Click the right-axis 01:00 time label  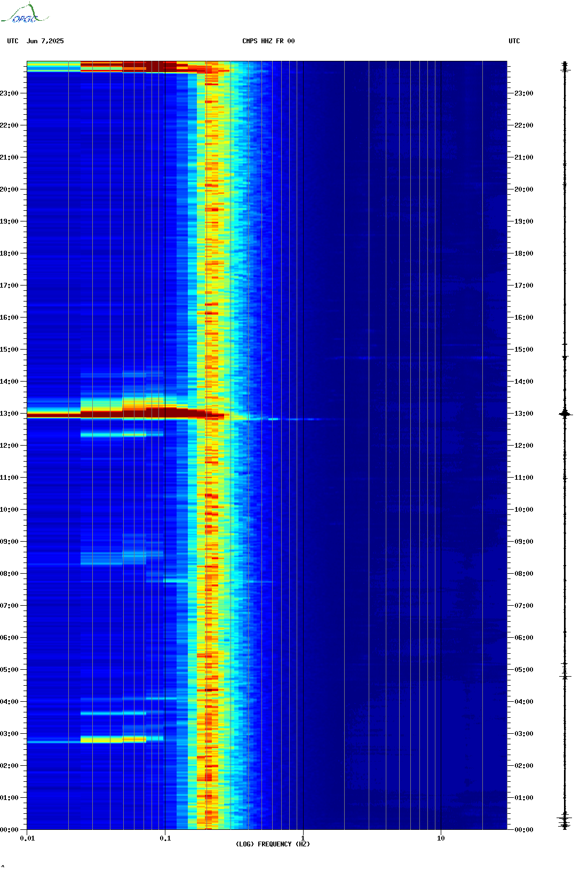coord(524,798)
